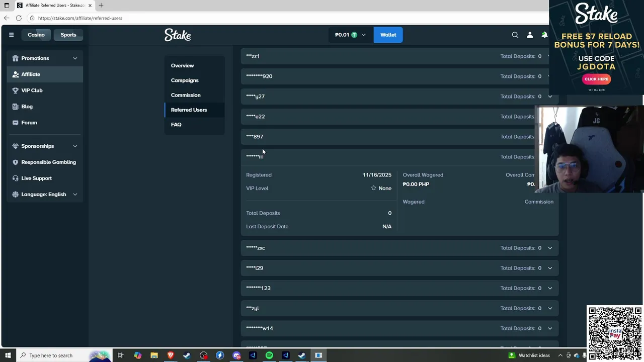Click the browser back arrow

(7, 18)
